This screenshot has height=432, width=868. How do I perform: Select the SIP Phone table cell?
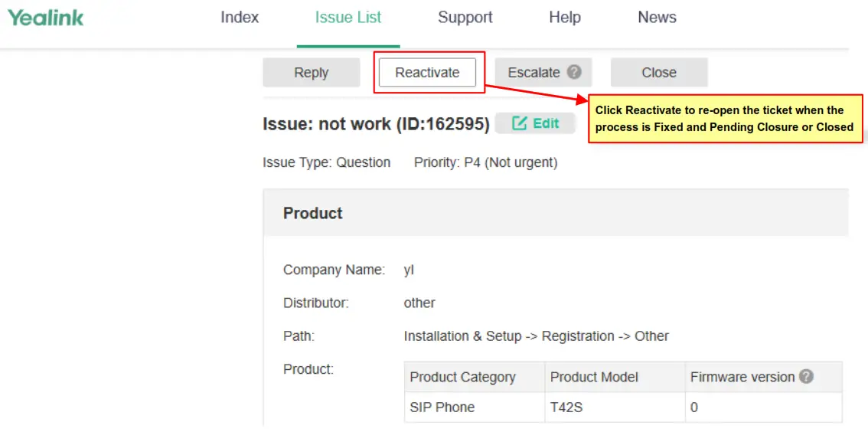[442, 407]
